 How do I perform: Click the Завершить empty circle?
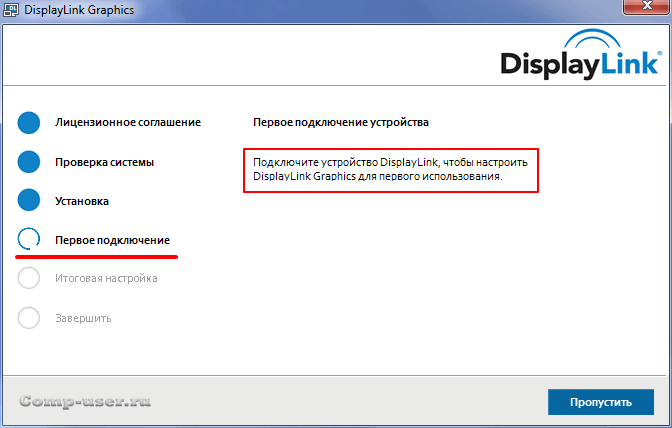tap(29, 317)
